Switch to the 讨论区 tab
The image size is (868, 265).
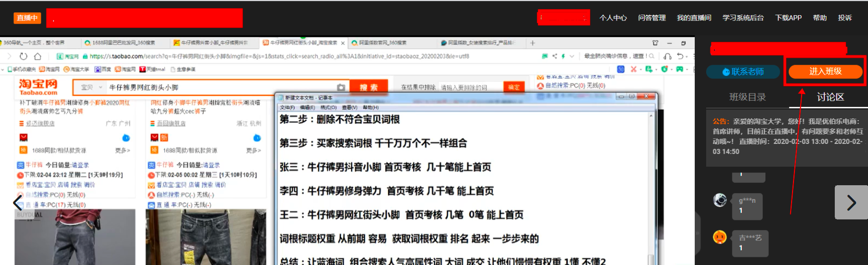pos(830,97)
